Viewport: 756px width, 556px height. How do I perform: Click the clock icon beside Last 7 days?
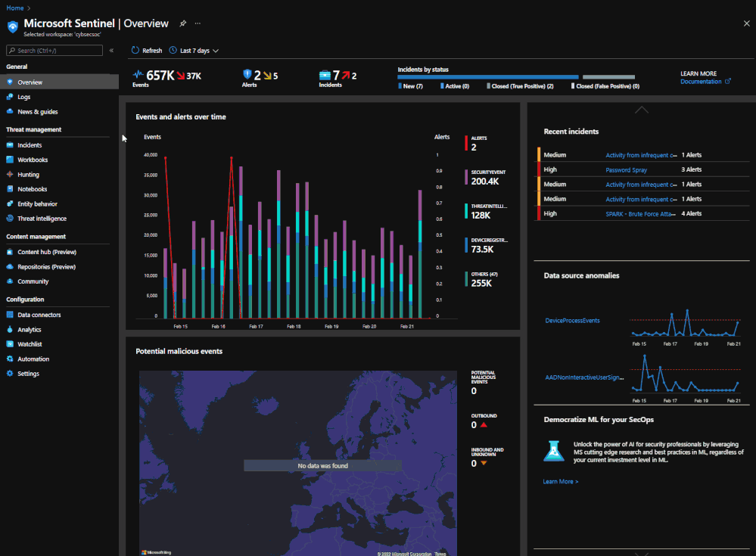(x=173, y=50)
